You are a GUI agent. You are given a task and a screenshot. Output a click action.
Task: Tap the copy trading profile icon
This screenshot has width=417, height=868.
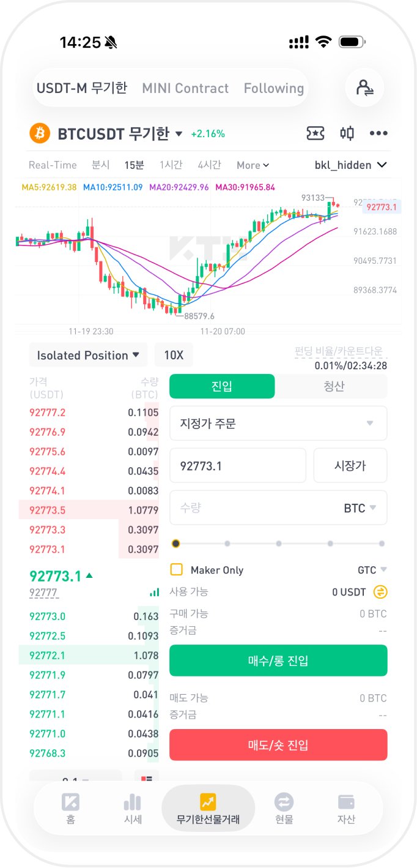(x=364, y=88)
